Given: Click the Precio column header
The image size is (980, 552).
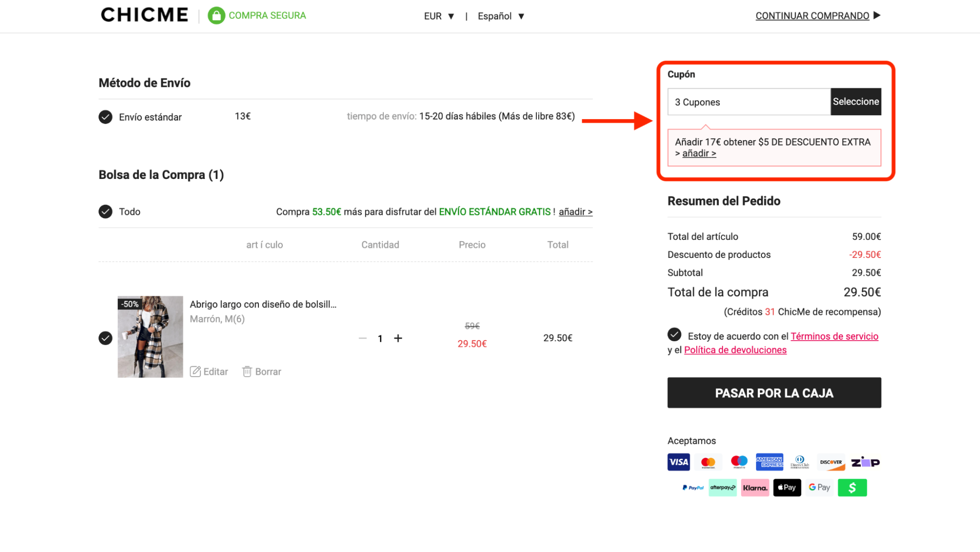Looking at the screenshot, I should coord(472,245).
